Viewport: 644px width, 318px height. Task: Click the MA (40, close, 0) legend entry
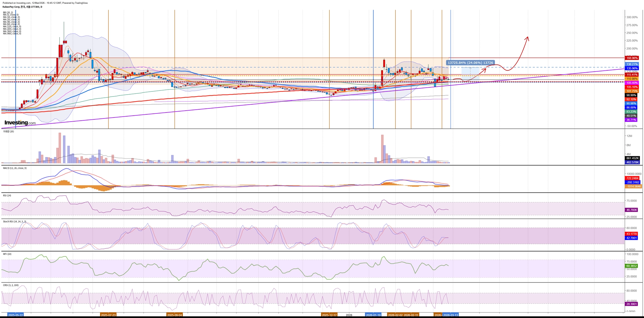tap(11, 22)
